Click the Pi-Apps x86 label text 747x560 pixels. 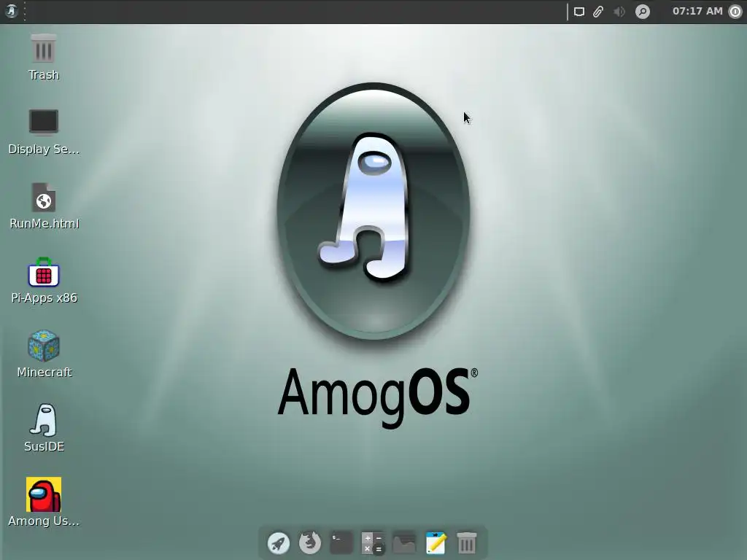[x=44, y=297]
